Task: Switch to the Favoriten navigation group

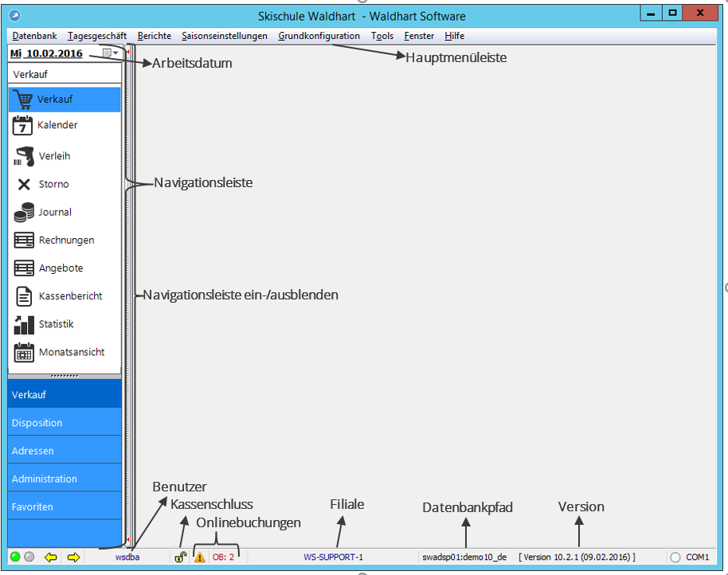Action: pos(65,507)
